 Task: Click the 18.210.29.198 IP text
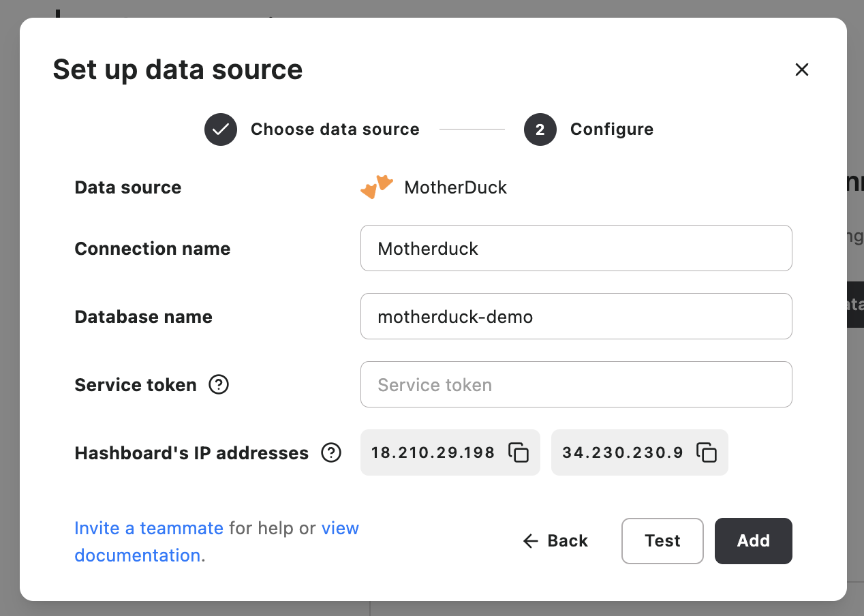click(433, 452)
